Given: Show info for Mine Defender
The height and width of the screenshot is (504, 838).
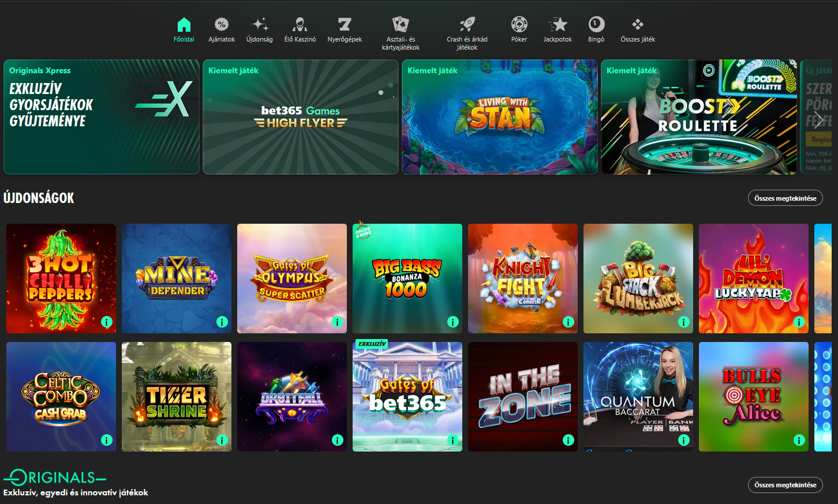Looking at the screenshot, I should pyautogui.click(x=222, y=322).
